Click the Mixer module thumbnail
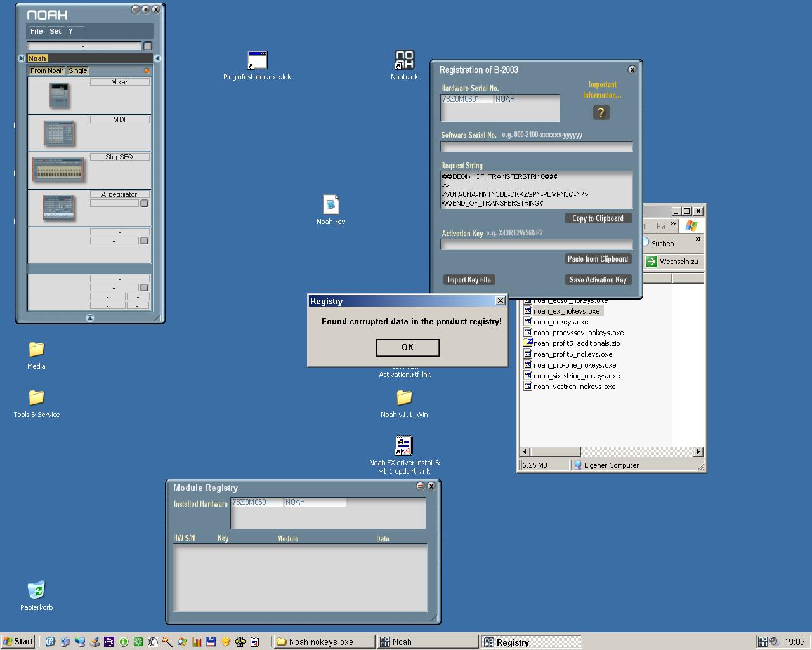The height and width of the screenshot is (650, 812). pos(59,96)
